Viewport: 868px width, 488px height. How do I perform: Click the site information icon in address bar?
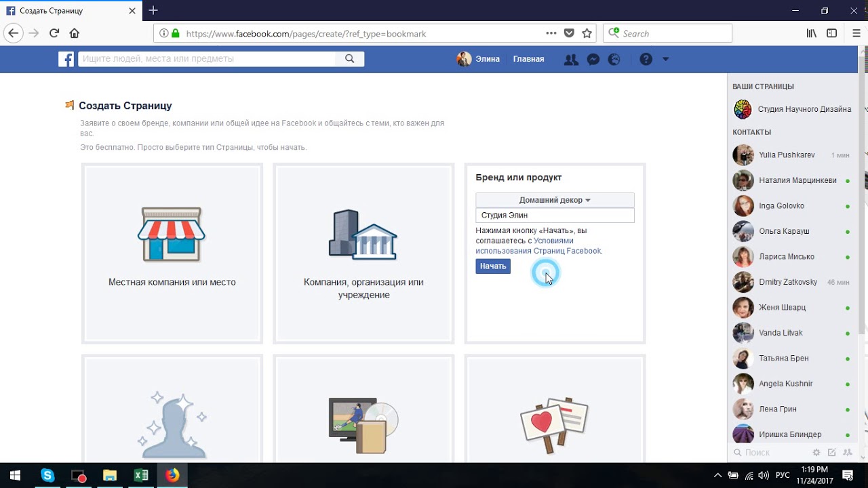(x=163, y=33)
